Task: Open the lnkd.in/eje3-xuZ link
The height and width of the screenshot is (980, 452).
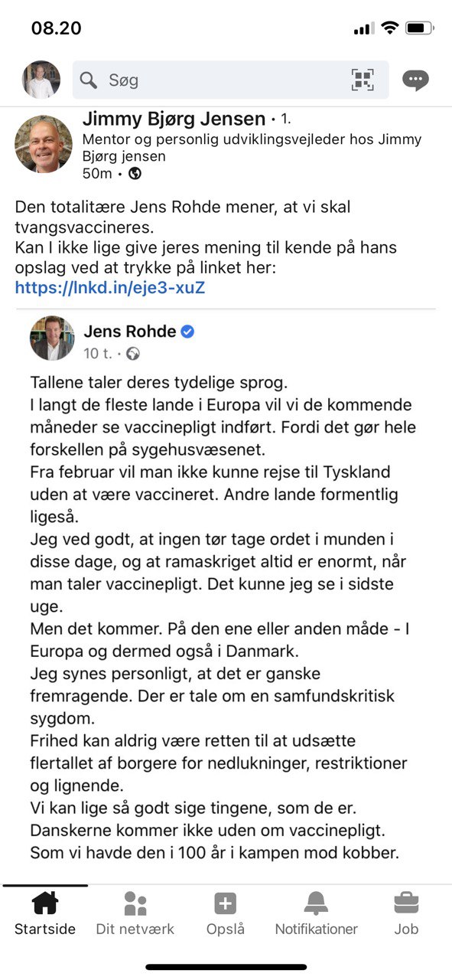Action: coord(110,288)
